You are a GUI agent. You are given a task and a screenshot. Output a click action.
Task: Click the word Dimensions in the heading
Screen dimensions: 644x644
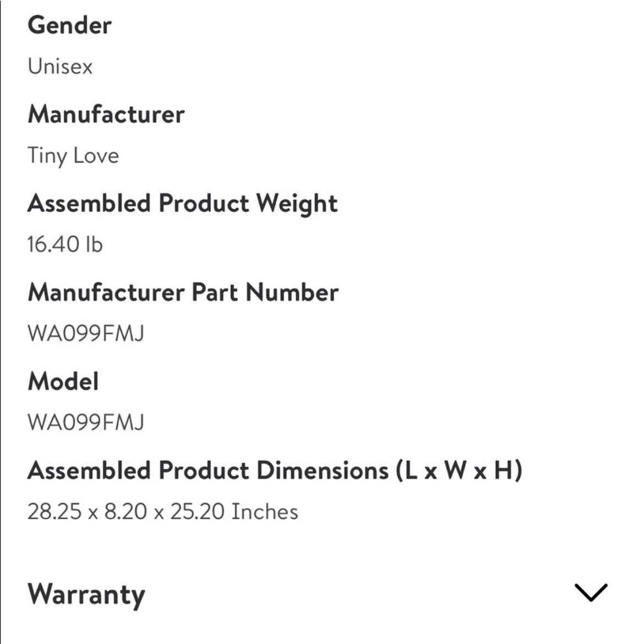(323, 471)
